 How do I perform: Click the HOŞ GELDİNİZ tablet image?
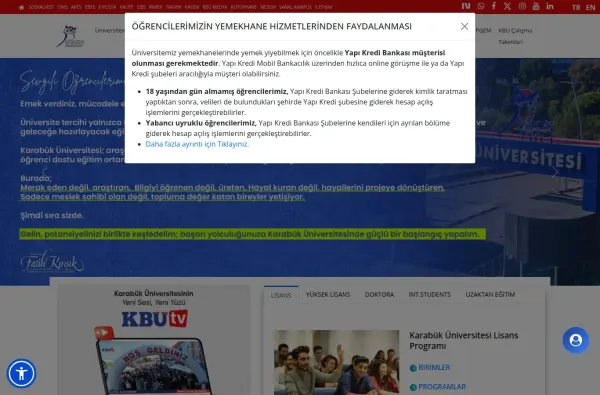(x=154, y=366)
